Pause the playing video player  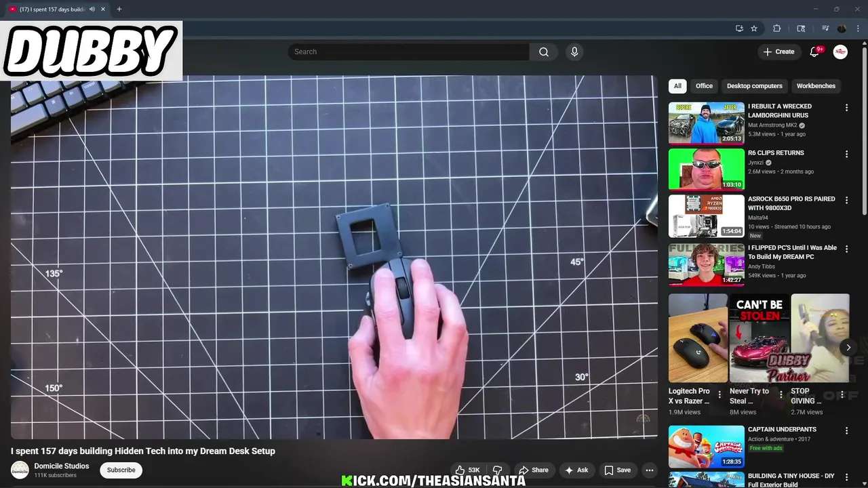(334, 258)
